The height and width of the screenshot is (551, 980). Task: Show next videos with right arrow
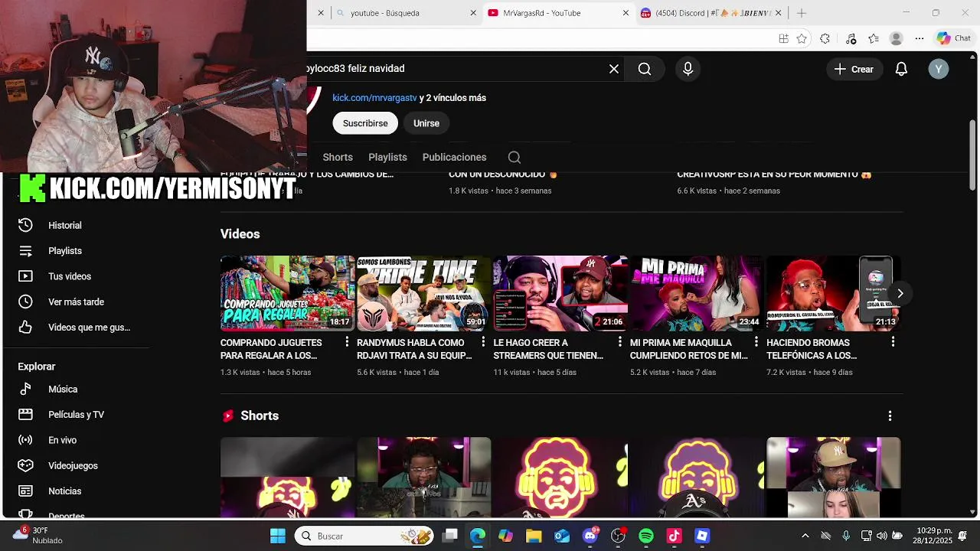click(900, 293)
